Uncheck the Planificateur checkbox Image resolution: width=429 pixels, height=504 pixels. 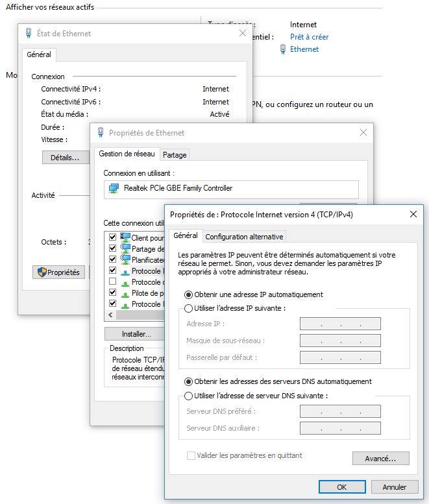coord(112,259)
